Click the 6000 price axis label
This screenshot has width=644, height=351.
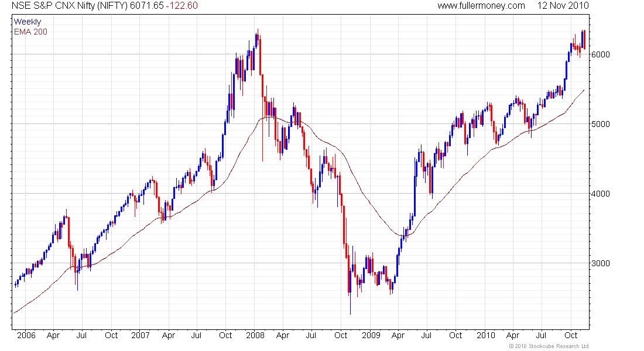[601, 54]
